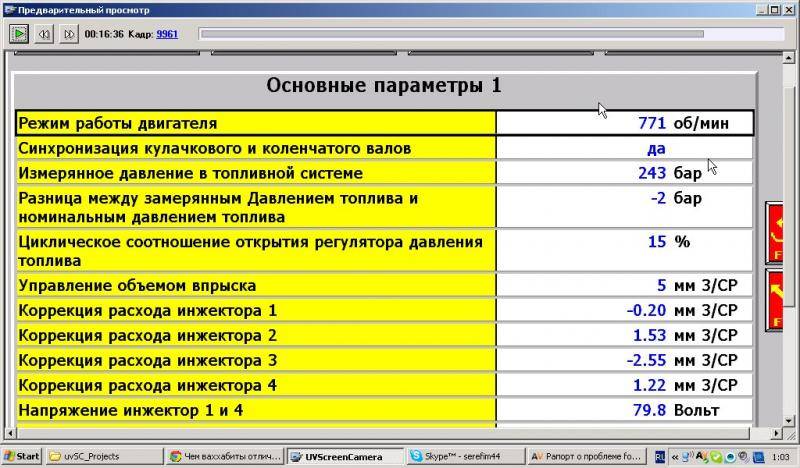Screen dimensions: 800x468
Task: Click the upper red arrow button on right edge
Action: tap(774, 233)
